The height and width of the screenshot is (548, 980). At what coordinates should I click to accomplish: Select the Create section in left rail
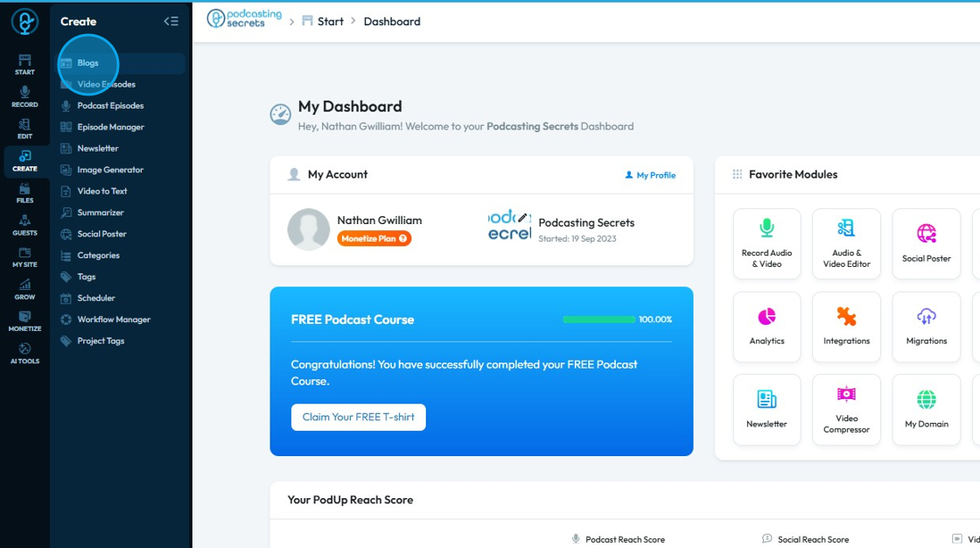pos(24,161)
